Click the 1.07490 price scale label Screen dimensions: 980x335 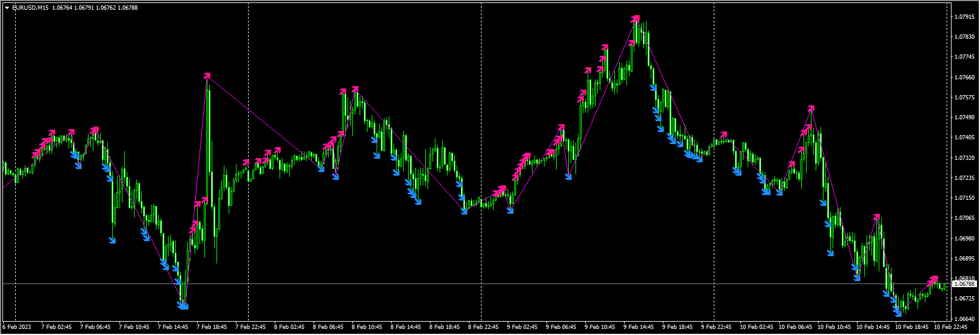click(964, 118)
